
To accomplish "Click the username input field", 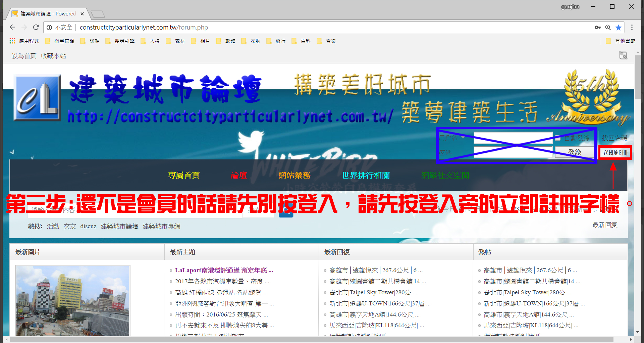I will point(513,138).
